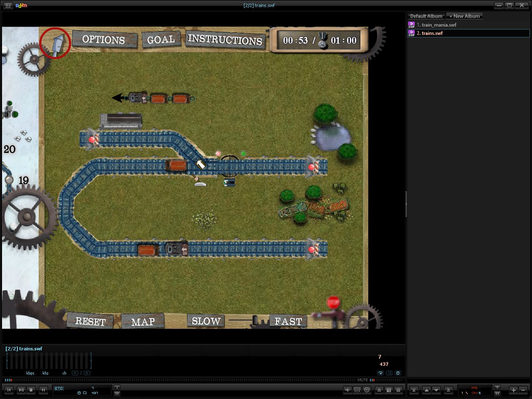532x399 pixels.
Task: Set train speed to FAST
Action: coord(288,321)
